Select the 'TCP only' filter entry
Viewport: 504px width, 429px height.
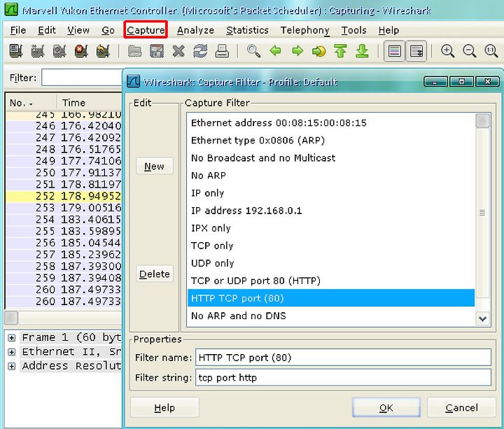click(331, 246)
